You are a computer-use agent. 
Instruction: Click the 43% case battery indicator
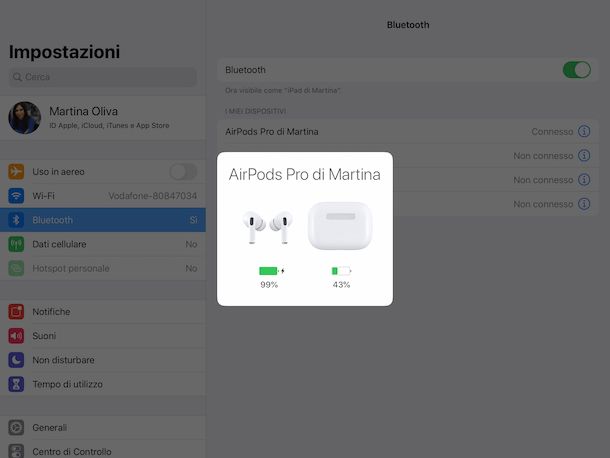pyautogui.click(x=341, y=277)
